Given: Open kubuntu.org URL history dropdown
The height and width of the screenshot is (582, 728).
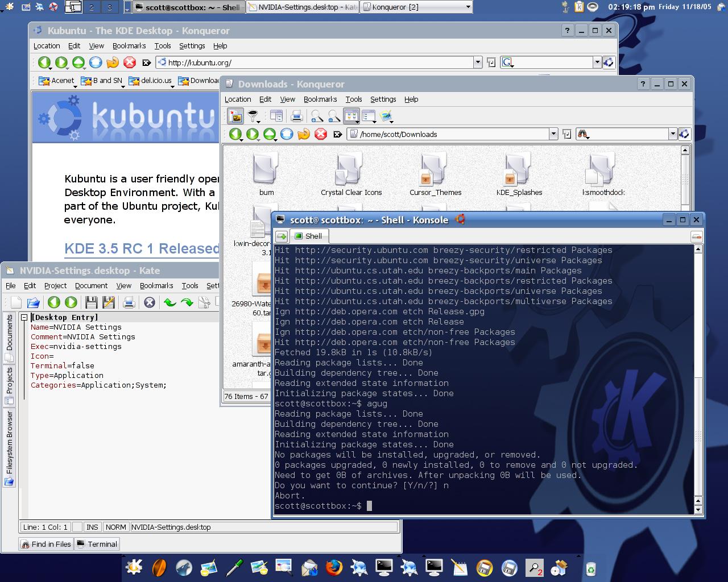Looking at the screenshot, I should coord(478,63).
